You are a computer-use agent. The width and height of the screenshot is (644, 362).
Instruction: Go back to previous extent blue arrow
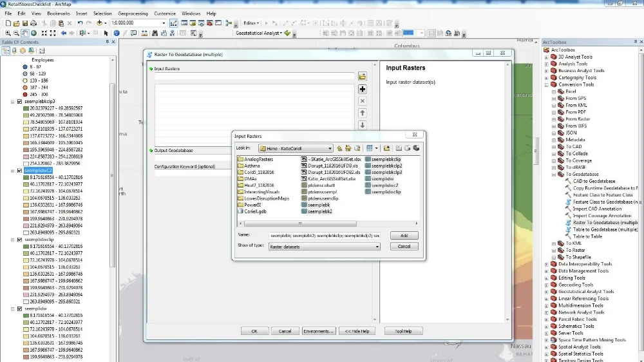(64, 33)
